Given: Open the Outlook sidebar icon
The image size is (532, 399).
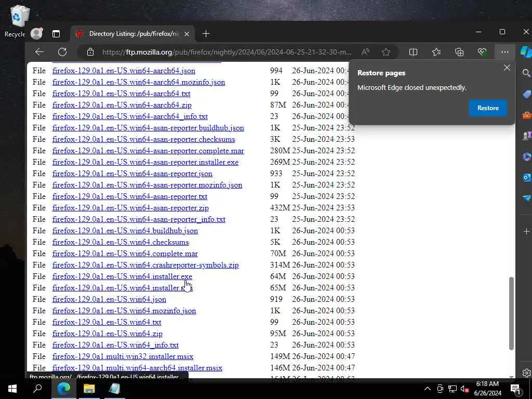Looking at the screenshot, I should coord(527,178).
